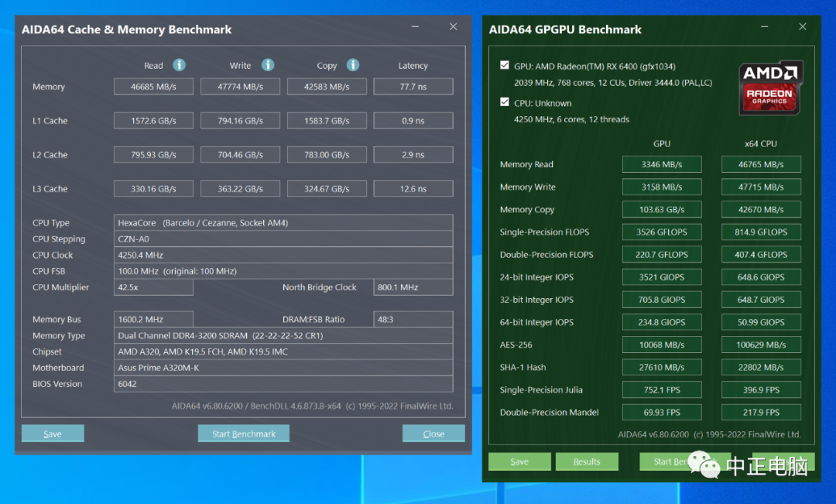
Task: Click L2 Cache Read value 795.93 GB/s
Action: click(x=153, y=155)
